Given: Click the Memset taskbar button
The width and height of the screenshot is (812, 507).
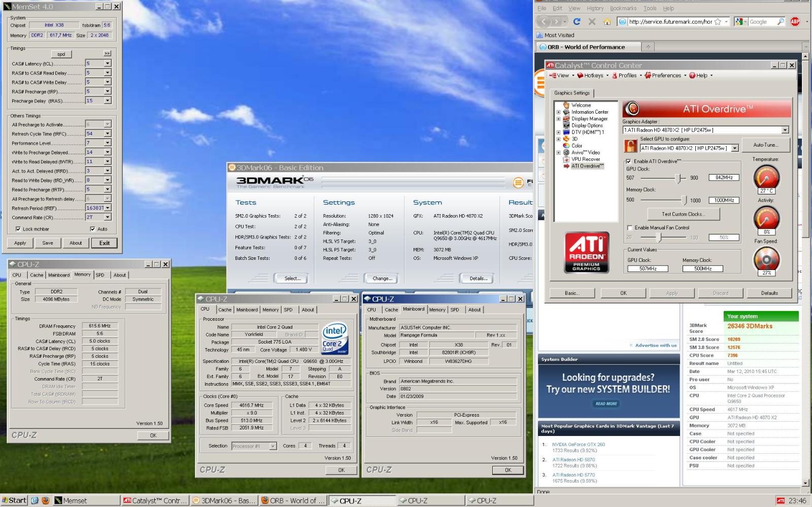Looking at the screenshot, I should [86, 500].
